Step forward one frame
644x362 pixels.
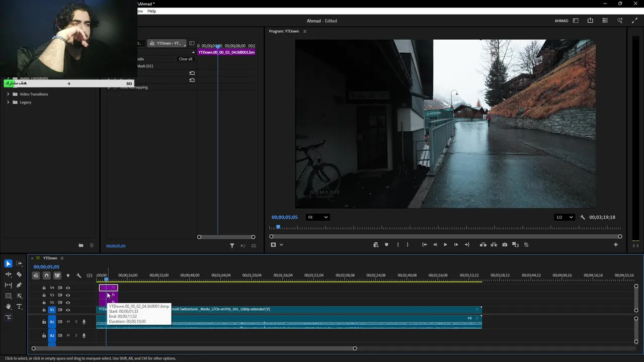pyautogui.click(x=456, y=245)
